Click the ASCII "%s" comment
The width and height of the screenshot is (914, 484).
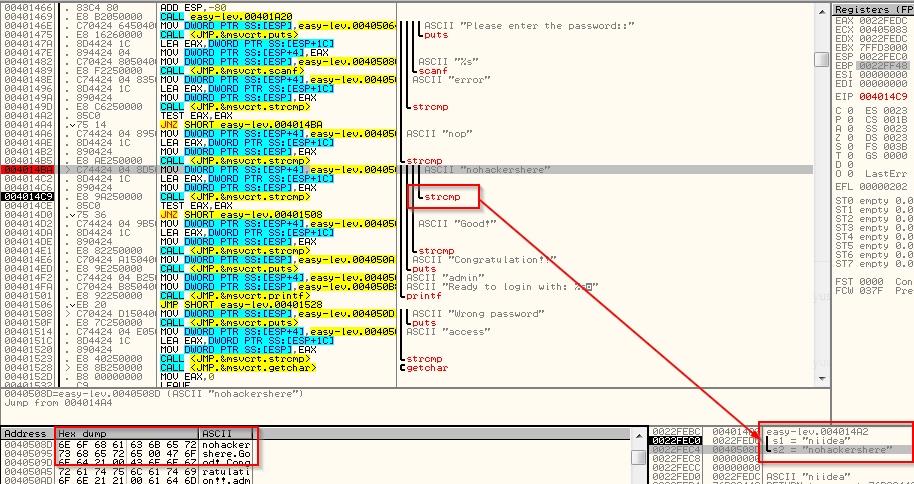coord(448,62)
